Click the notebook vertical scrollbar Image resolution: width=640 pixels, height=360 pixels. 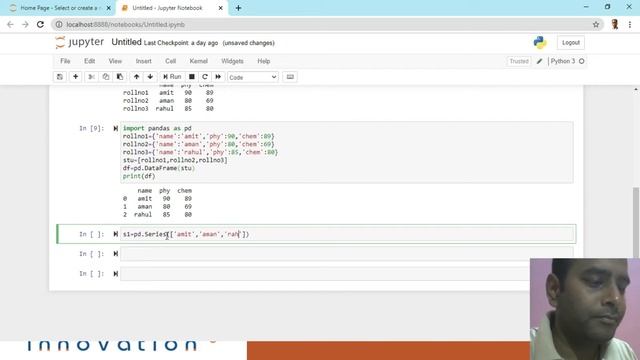(636, 222)
